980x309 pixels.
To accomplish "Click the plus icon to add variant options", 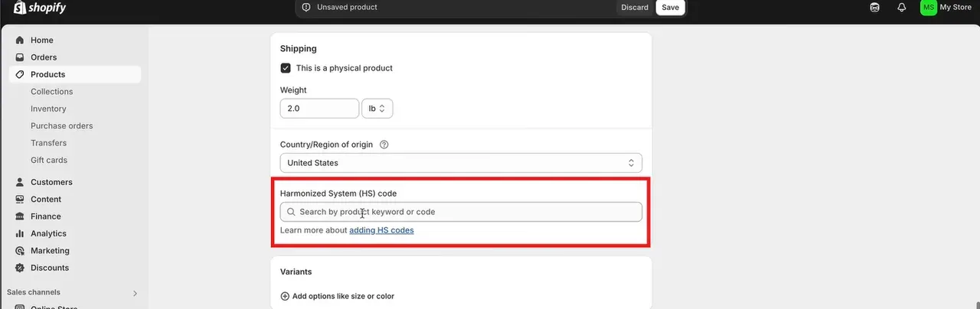I will point(285,296).
